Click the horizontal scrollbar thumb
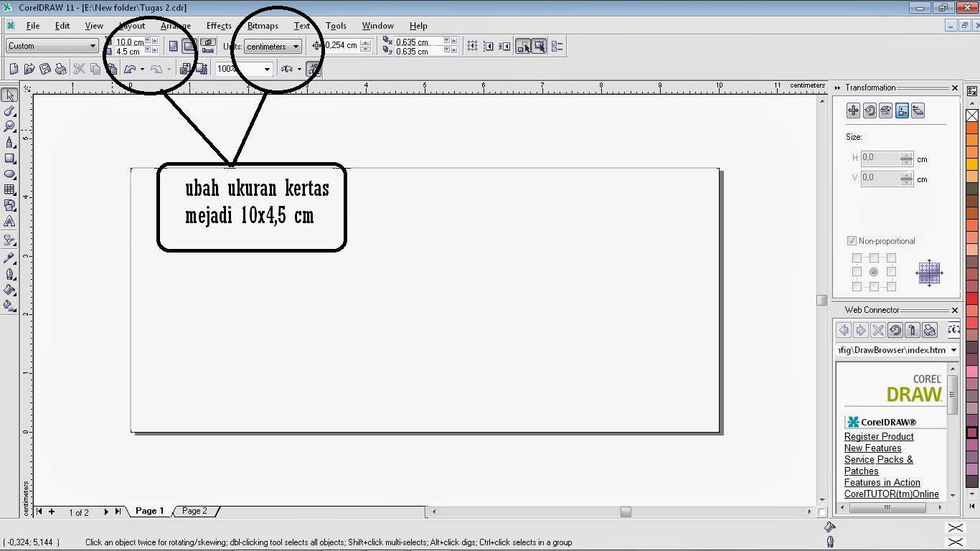The image size is (980, 551). 626,512
